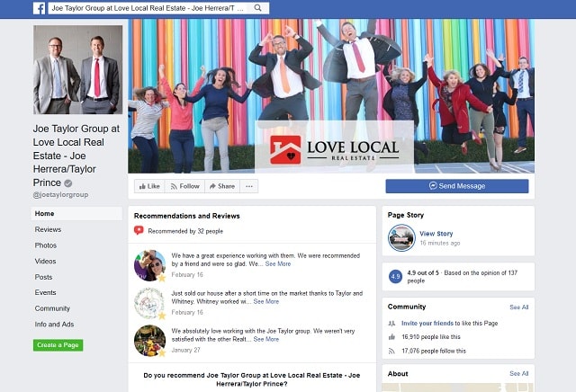This screenshot has height=392, width=576.
Task: Click the invite friends people icon
Action: 391,324
